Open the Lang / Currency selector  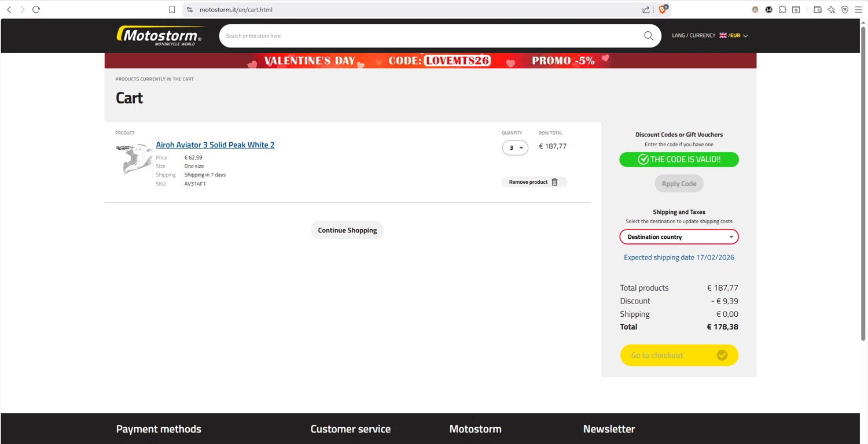[710, 35]
